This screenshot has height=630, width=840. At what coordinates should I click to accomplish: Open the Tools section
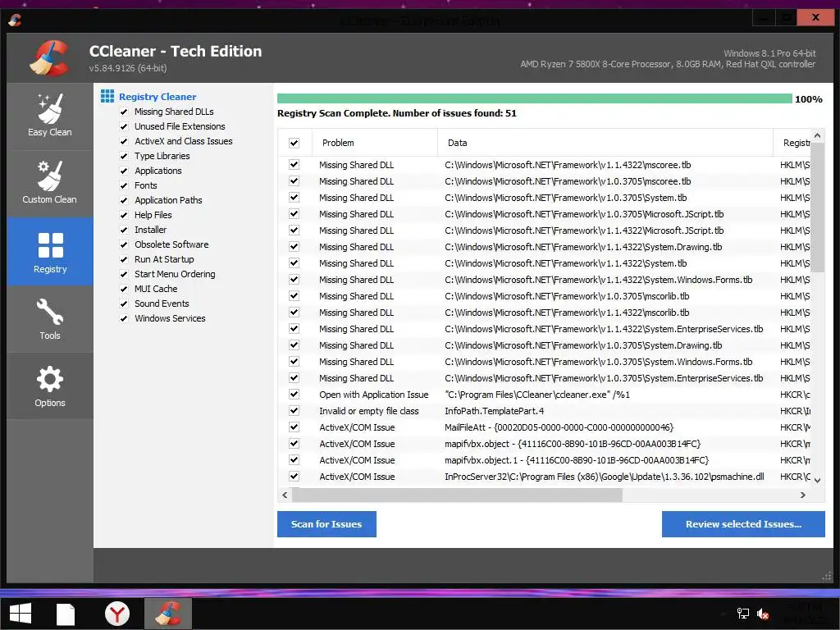pyautogui.click(x=50, y=319)
